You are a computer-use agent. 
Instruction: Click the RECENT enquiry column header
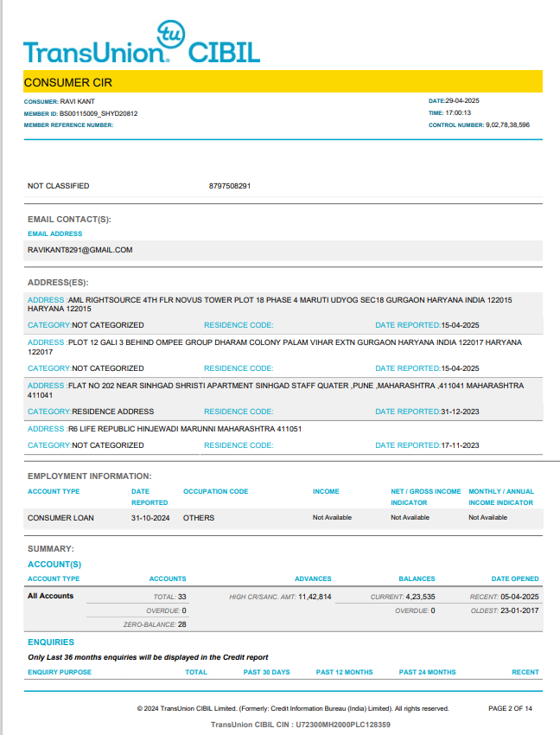[x=525, y=672]
